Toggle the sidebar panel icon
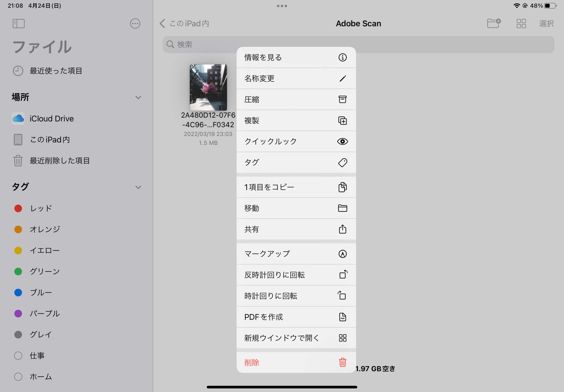 click(x=19, y=24)
